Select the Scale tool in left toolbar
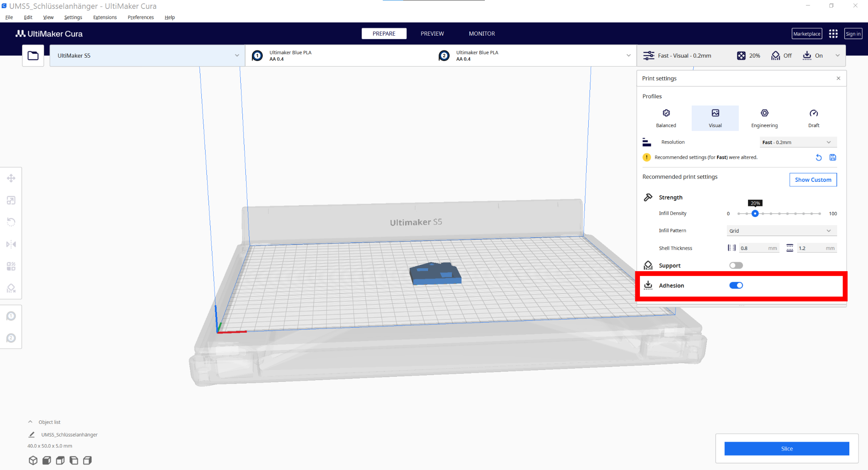Image resolution: width=868 pixels, height=470 pixels. (x=11, y=200)
